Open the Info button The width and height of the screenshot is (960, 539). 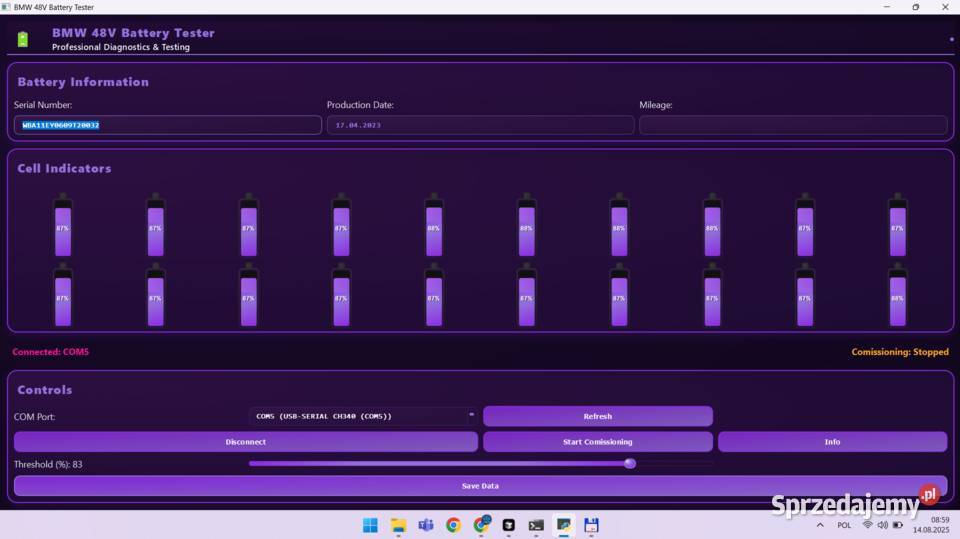[x=832, y=441]
